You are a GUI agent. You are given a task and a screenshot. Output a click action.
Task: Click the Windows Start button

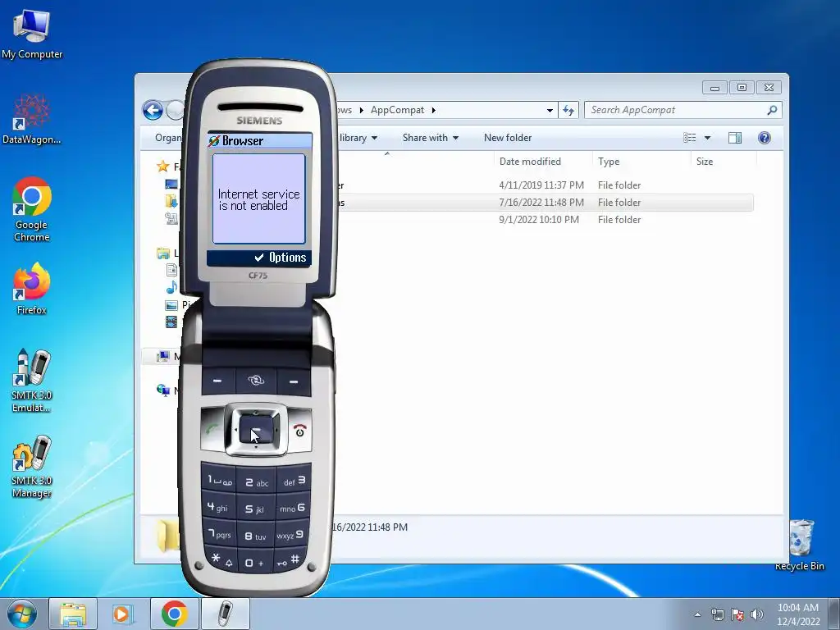click(x=21, y=614)
